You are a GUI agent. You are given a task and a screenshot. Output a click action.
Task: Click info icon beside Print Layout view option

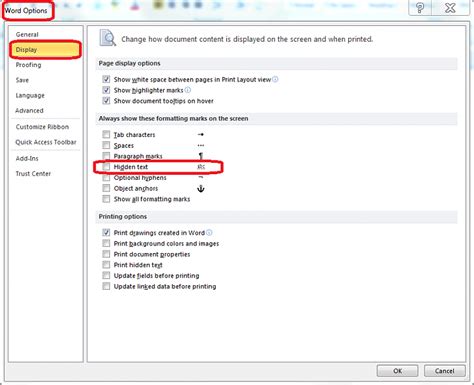(x=275, y=79)
